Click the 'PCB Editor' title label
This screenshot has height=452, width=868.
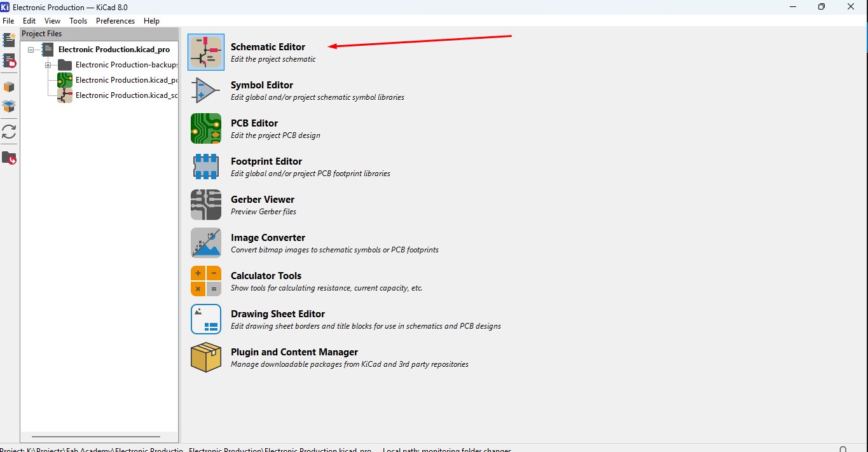tap(254, 123)
